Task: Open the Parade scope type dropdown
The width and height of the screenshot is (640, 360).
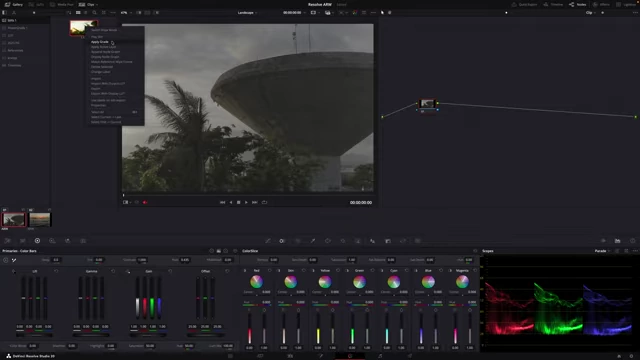Action: [x=602, y=251]
